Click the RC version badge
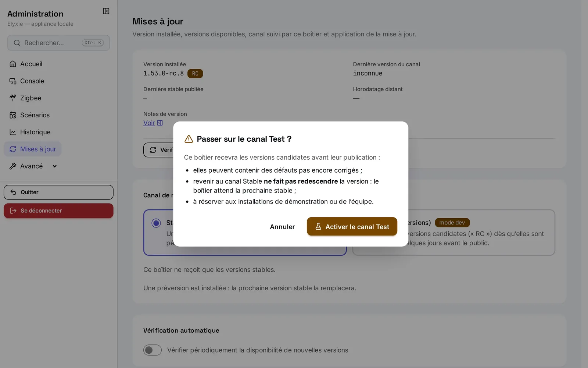Screen dimensions: 588x368 click(195, 74)
